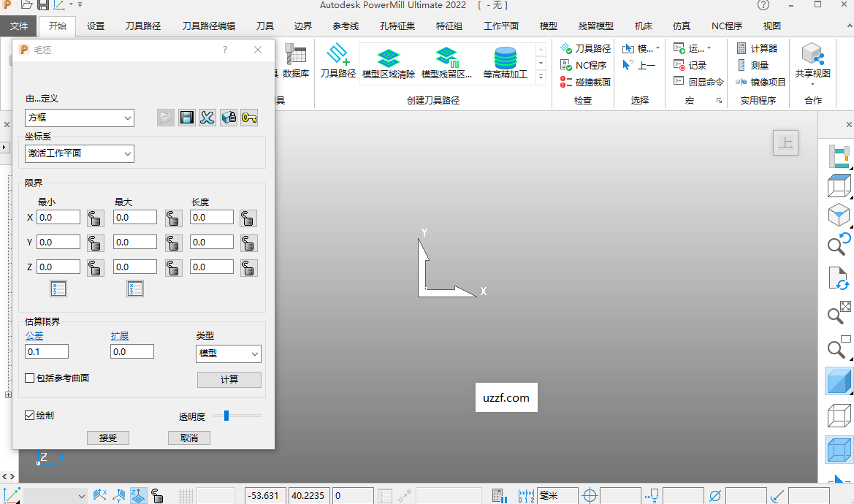Click the 公差 input field showing 0.1

[47, 351]
